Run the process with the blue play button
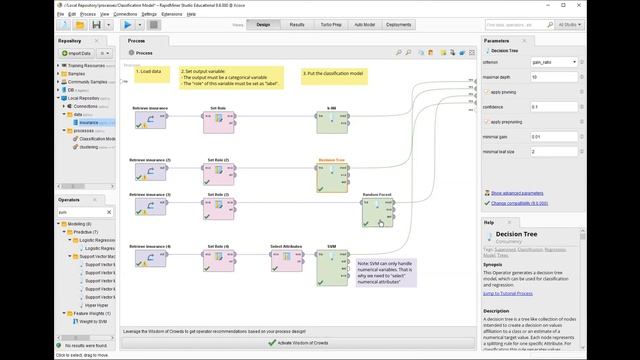Viewport: 640px width, 360px height. [x=127, y=25]
